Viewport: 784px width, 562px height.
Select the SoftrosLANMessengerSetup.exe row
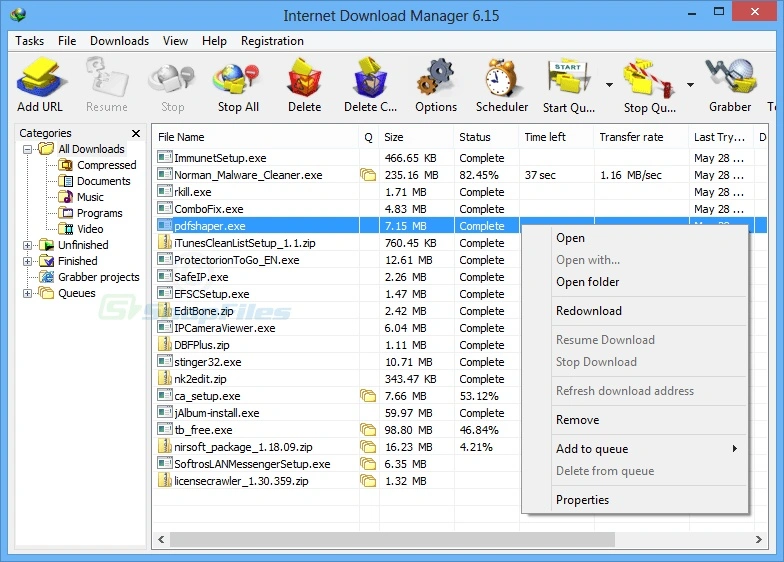(x=338, y=464)
